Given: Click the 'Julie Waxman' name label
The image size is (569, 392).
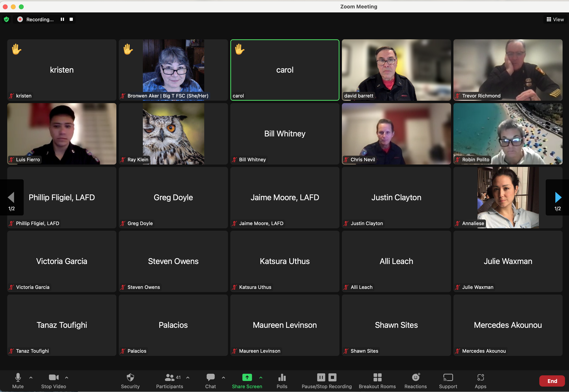Looking at the screenshot, I should (478, 287).
